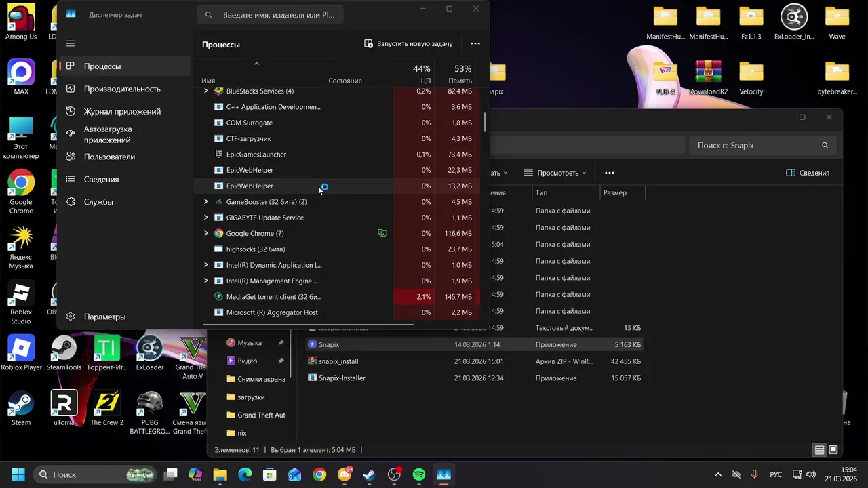Select MediaGet torrent client process
The height and width of the screenshot is (488, 868).
338,297
